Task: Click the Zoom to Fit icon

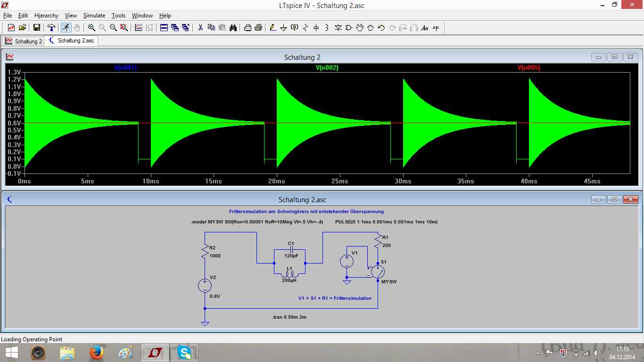Action: (124, 28)
